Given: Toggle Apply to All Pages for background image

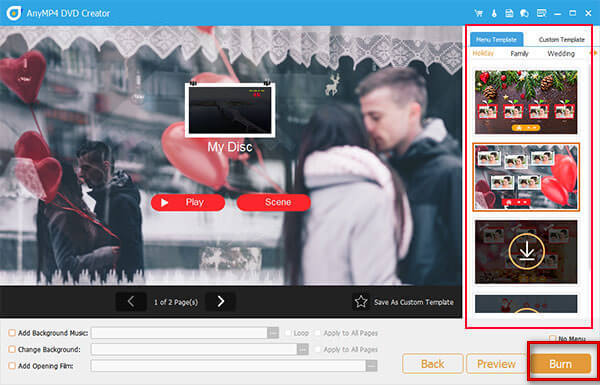Looking at the screenshot, I should tap(318, 349).
